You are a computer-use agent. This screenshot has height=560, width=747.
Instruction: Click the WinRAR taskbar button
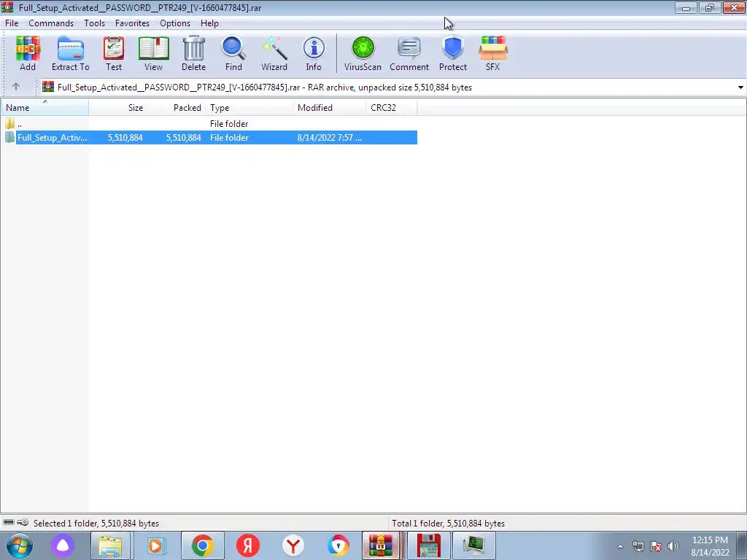[381, 545]
